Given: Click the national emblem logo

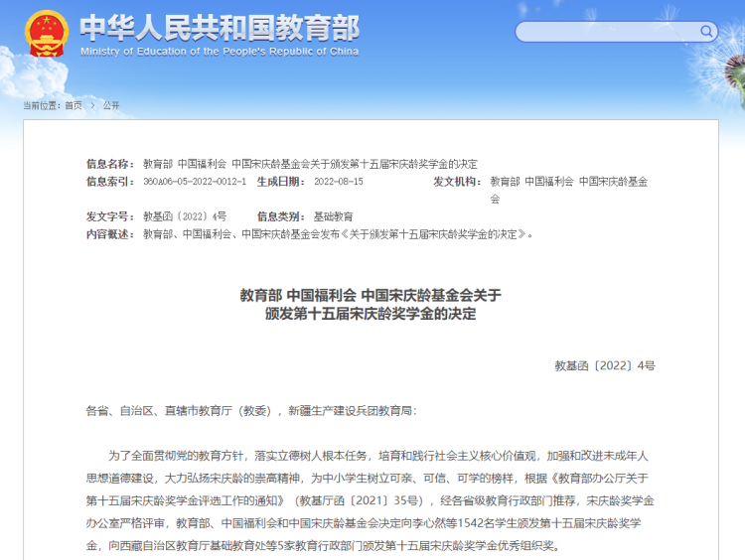Looking at the screenshot, I should (46, 33).
